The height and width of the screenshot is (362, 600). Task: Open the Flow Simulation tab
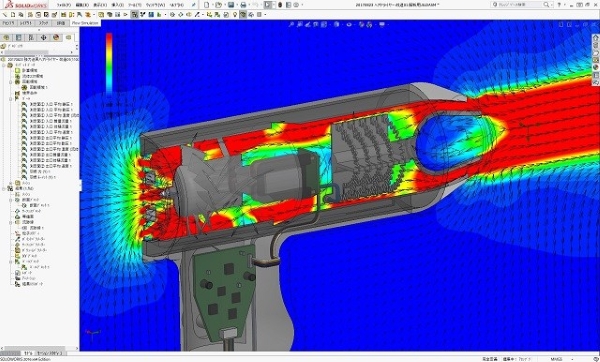pyautogui.click(x=85, y=23)
